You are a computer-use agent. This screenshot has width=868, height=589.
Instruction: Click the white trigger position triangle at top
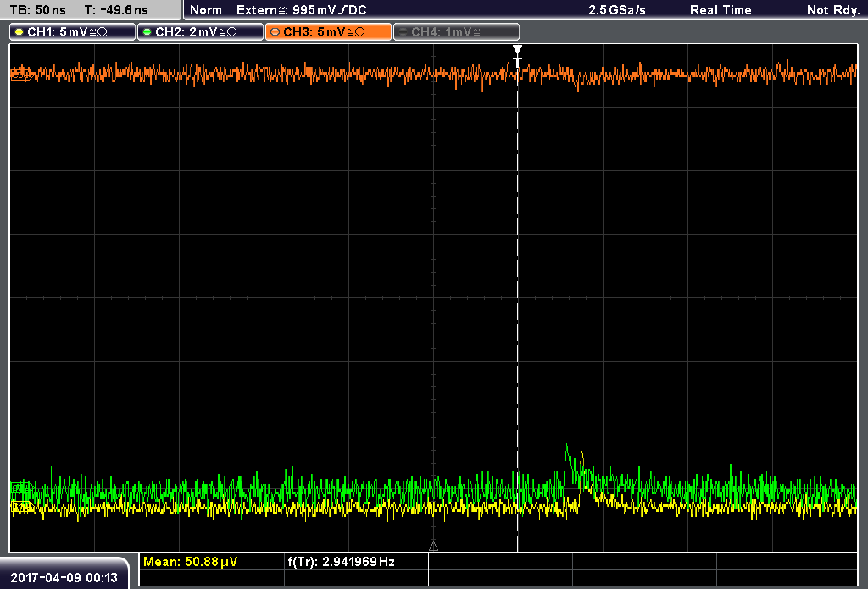pos(518,50)
